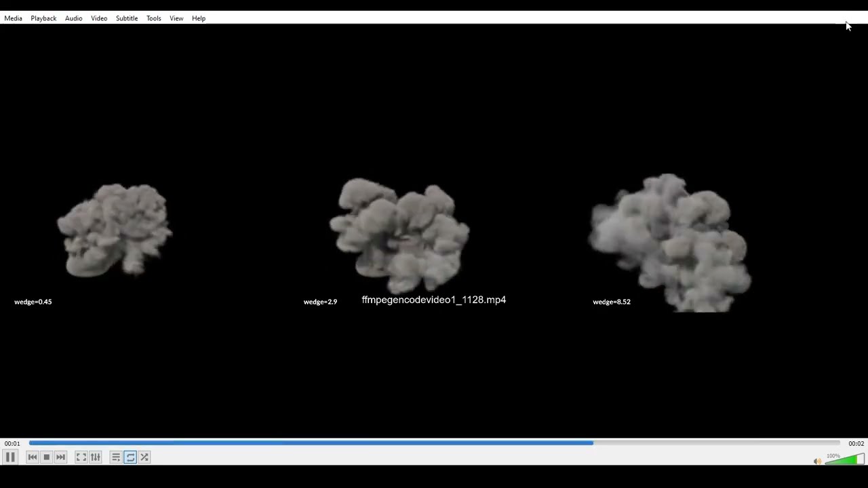Open the Audio menu
The image size is (868, 488).
[x=73, y=18]
